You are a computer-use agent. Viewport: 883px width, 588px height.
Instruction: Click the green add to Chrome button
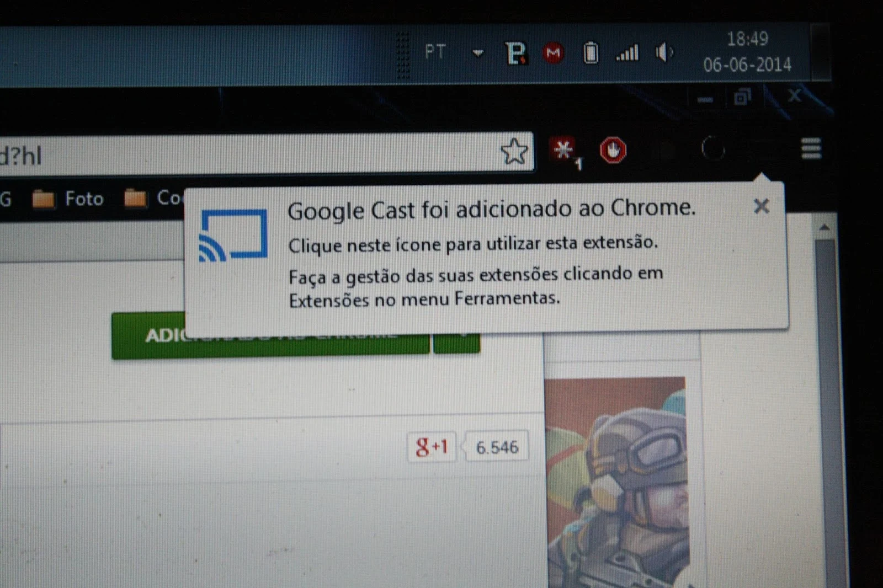(x=270, y=335)
